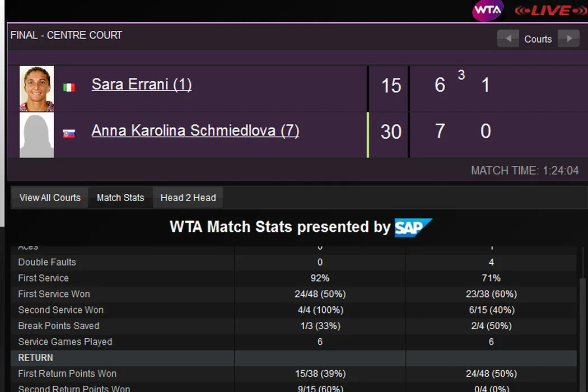
Task: Click Schmiedlova's placeholder silhouette photo
Action: [37, 135]
